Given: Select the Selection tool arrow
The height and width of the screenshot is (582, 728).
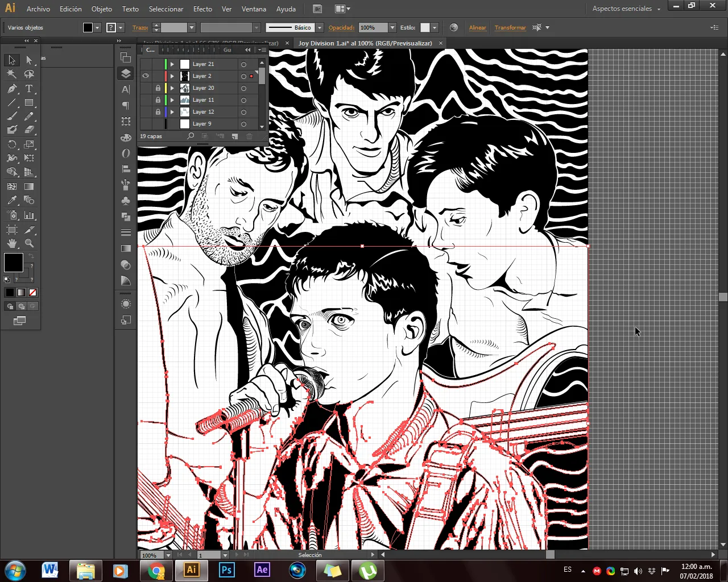Looking at the screenshot, I should 12,60.
